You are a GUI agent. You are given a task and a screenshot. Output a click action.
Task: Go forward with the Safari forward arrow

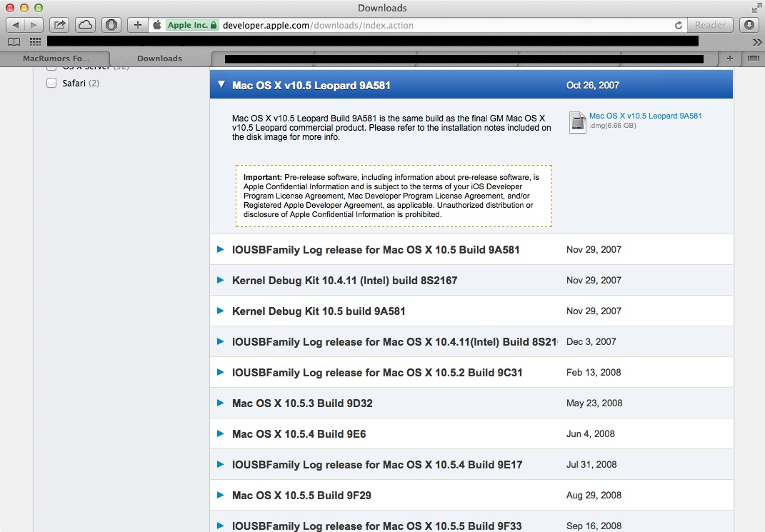34,25
